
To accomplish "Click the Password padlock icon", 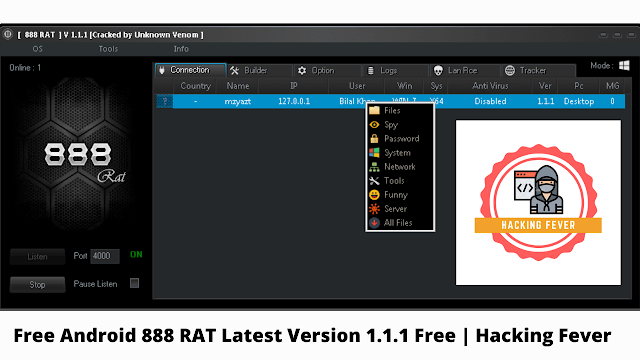I will (374, 138).
